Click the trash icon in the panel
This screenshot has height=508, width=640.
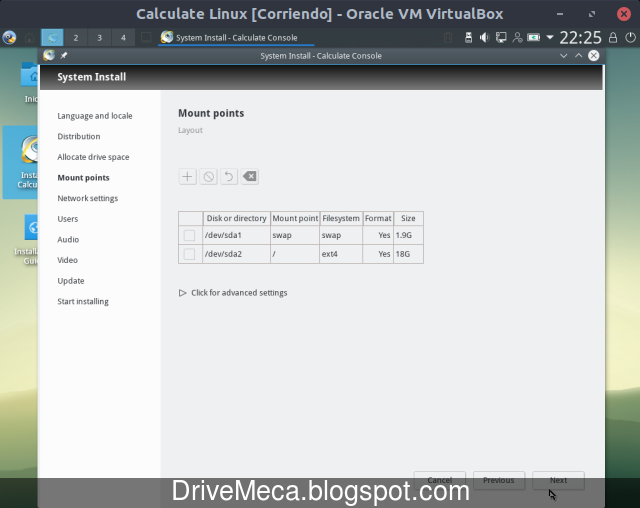coord(448,38)
